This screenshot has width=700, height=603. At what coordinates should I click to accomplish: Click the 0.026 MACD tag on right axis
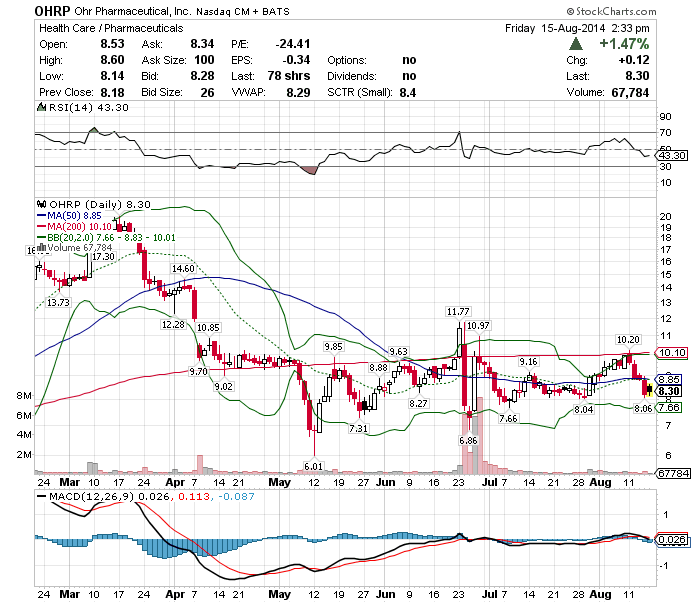[x=672, y=540]
